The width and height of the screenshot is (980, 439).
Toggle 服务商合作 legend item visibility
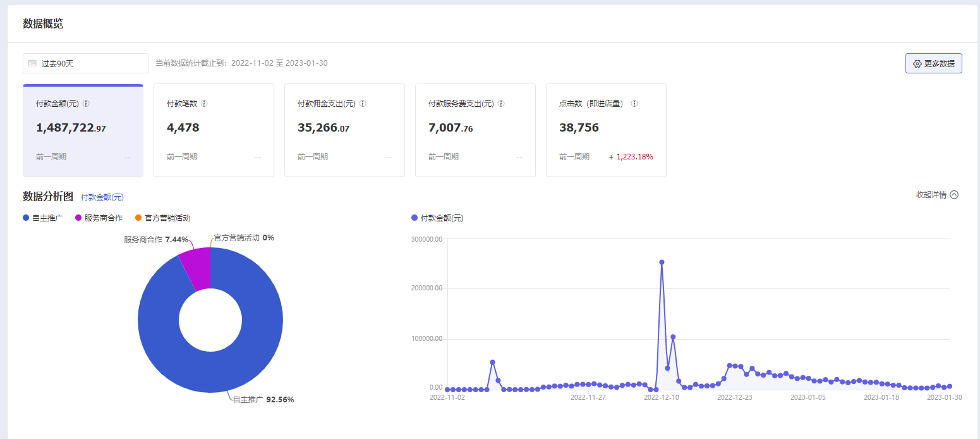coord(99,218)
